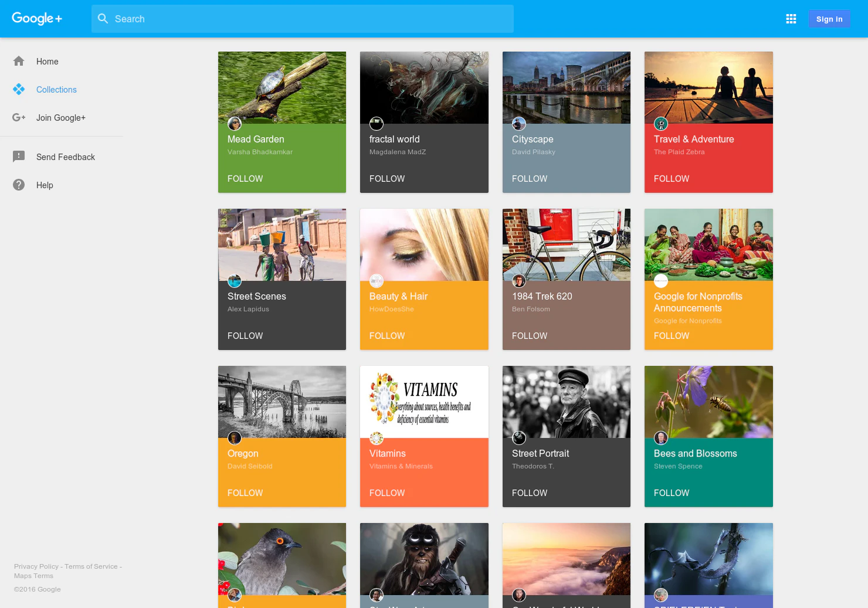Follow the Cityscape collection
Viewport: 868px width, 608px height.
point(530,178)
